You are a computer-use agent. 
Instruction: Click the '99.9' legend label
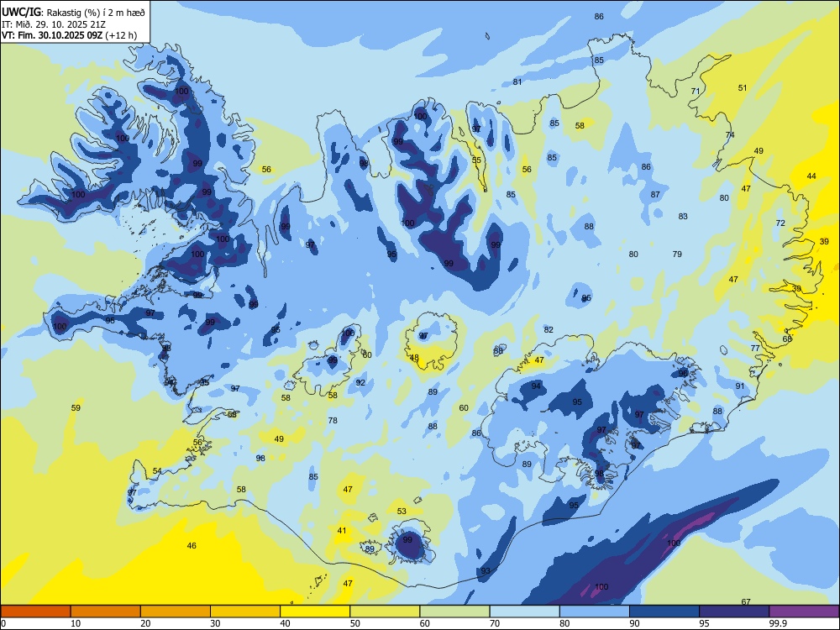point(778,623)
